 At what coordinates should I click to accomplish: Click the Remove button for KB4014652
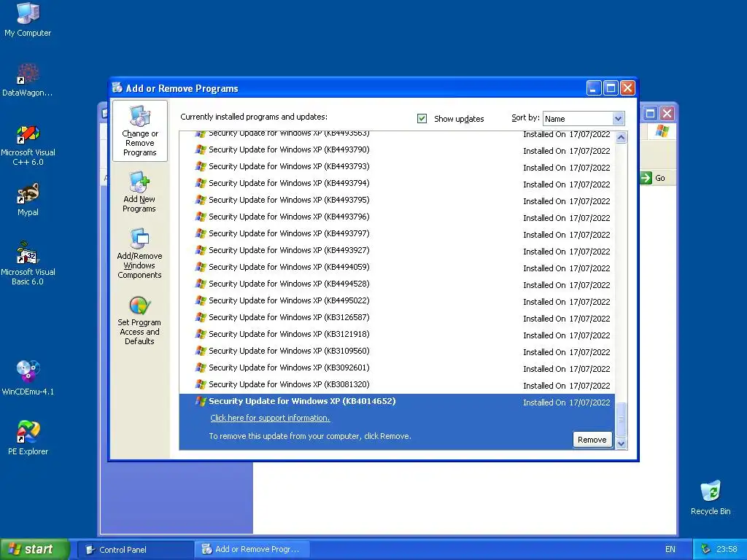[592, 440]
